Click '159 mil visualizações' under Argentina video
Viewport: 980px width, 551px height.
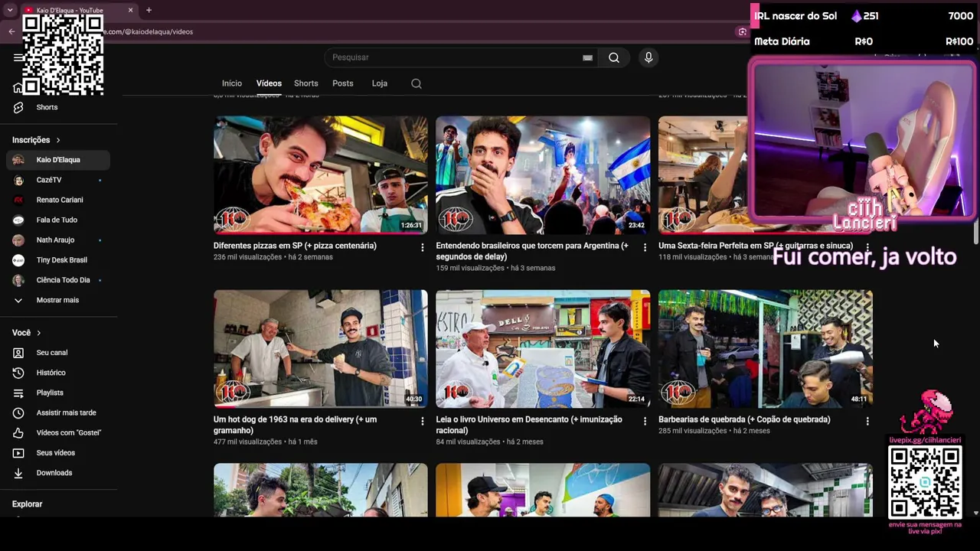click(470, 268)
